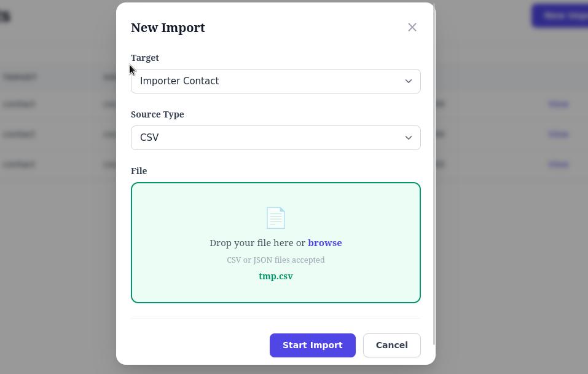Click the chevron on the Source Type selector

click(408, 137)
